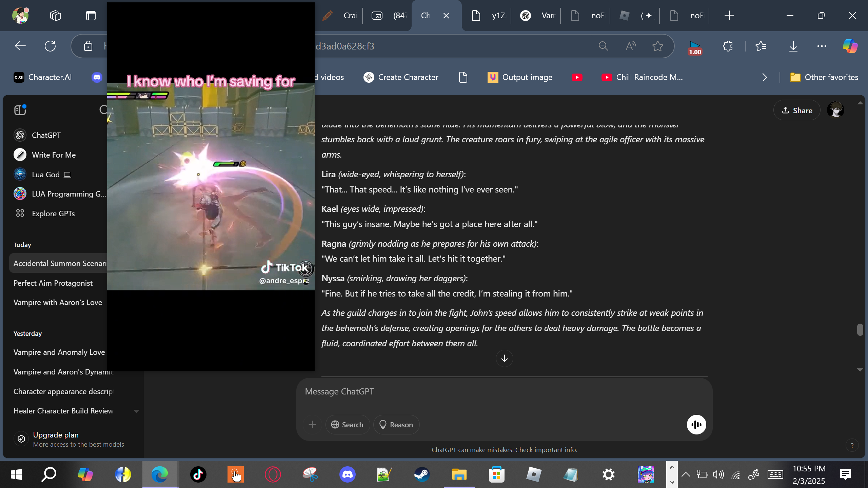Open the Vampire with Aaron's Love chat
This screenshot has width=868, height=488.
click(x=58, y=302)
